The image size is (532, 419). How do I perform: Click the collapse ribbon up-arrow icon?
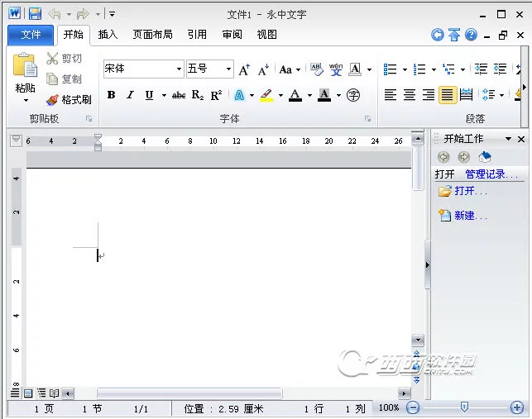click(x=454, y=35)
